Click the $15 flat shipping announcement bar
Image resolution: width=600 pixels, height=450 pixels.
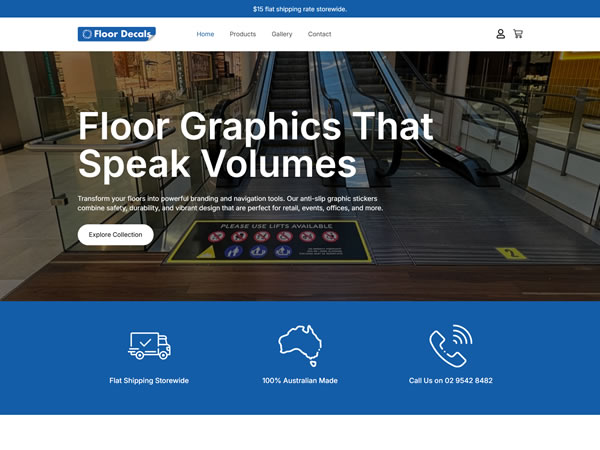click(x=300, y=9)
